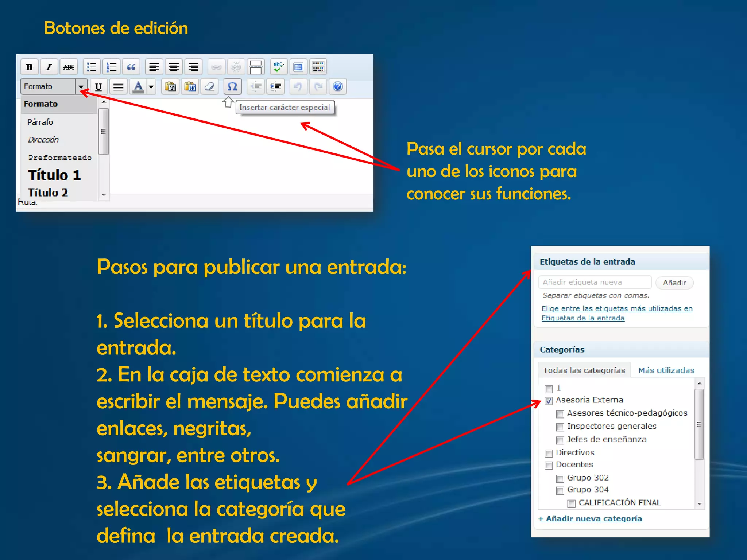The image size is (747, 560).
Task: Select Párrafo format option
Action: coord(59,122)
